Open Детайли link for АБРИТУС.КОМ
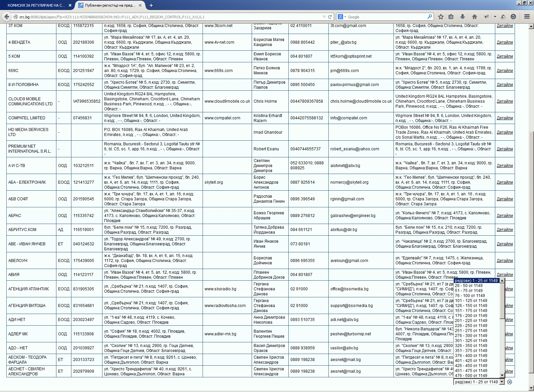The image size is (534, 392). click(505, 230)
